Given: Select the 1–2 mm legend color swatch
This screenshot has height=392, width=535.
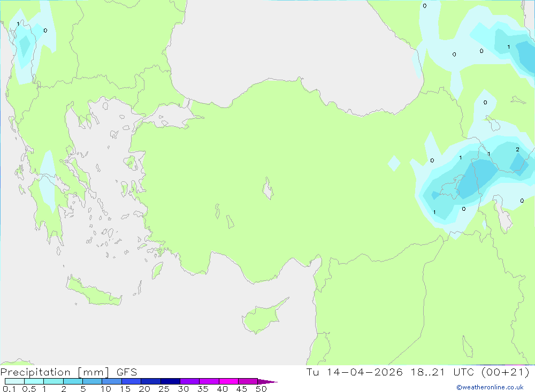Looking at the screenshot, I should (x=53, y=381).
